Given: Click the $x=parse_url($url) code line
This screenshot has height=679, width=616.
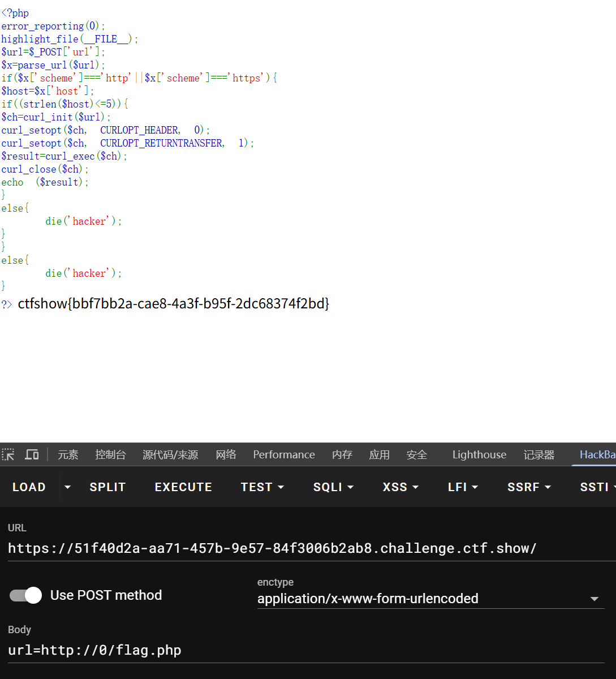Looking at the screenshot, I should (53, 65).
